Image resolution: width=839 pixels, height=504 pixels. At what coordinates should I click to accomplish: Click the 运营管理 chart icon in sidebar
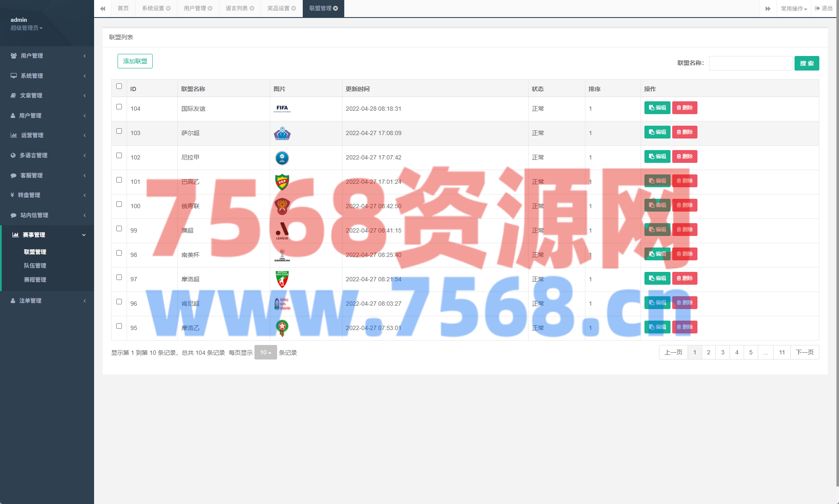coord(14,135)
